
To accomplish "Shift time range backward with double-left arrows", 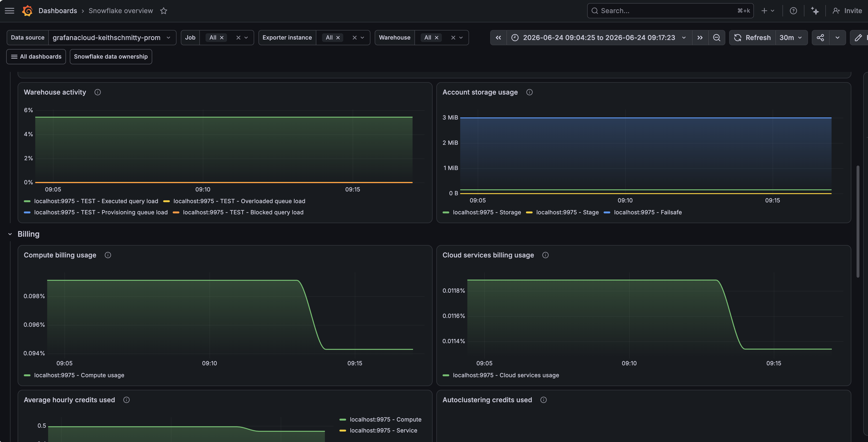I will tap(498, 37).
